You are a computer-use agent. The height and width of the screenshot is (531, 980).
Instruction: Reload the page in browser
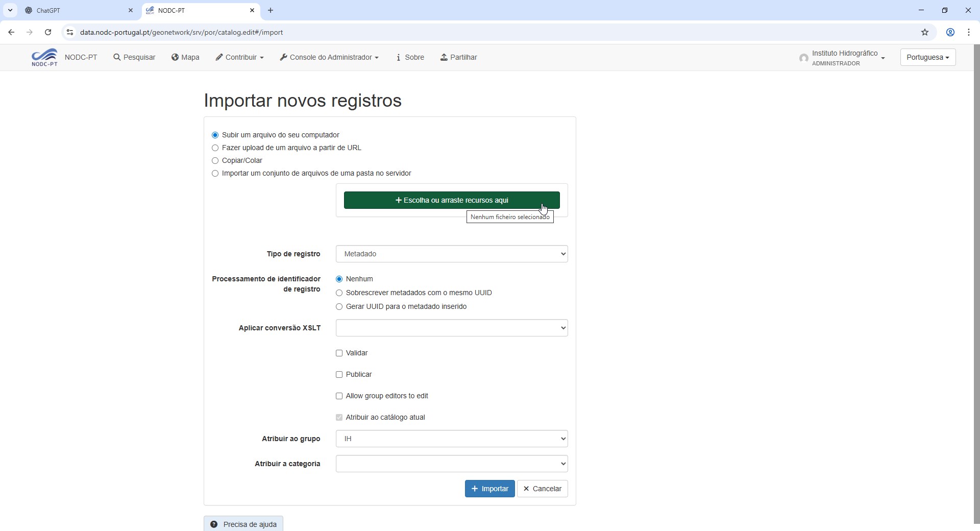click(x=48, y=32)
